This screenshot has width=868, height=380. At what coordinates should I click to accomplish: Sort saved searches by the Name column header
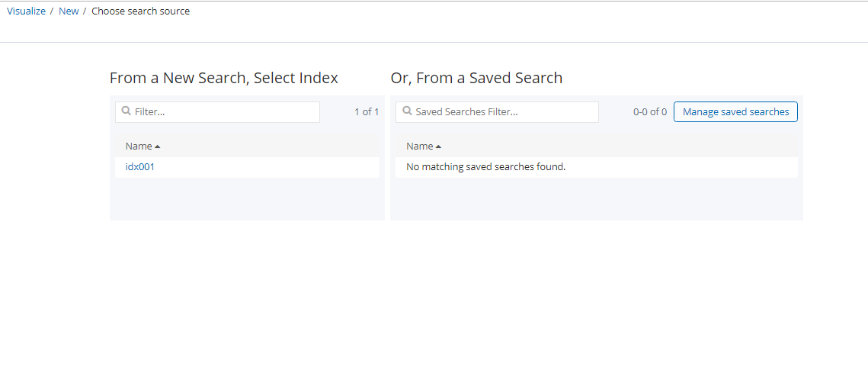pos(419,146)
